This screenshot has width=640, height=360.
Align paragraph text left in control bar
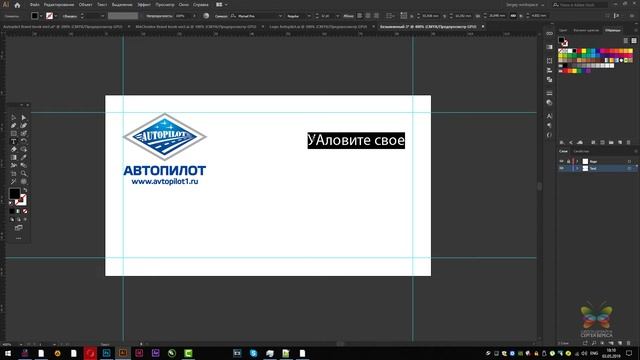pos(360,16)
